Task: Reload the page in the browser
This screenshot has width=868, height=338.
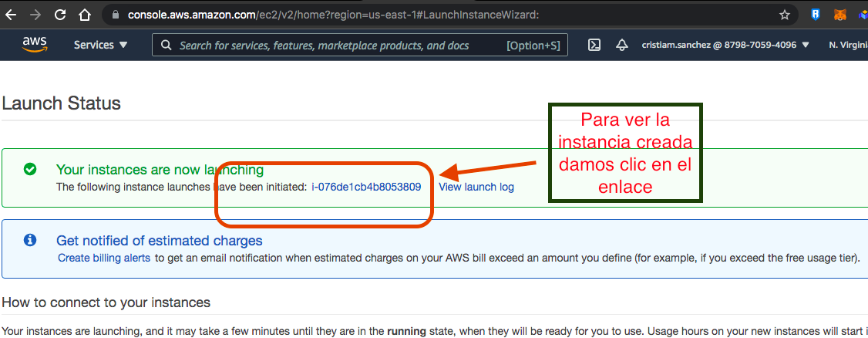Action: tap(60, 15)
